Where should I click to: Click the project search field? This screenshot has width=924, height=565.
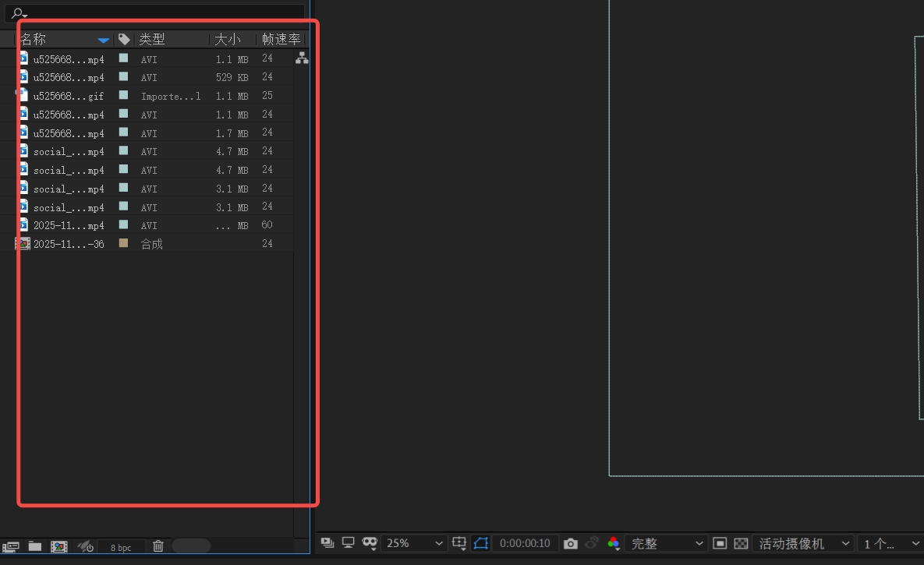pyautogui.click(x=156, y=13)
